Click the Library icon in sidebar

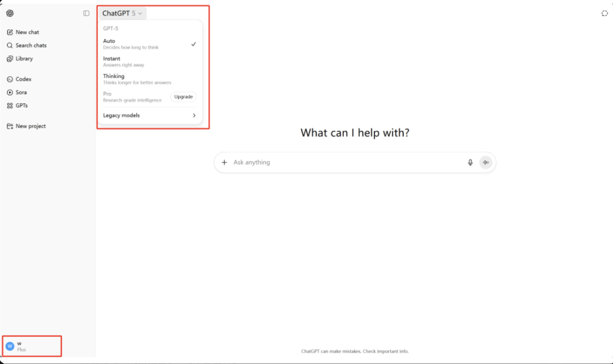click(x=10, y=59)
